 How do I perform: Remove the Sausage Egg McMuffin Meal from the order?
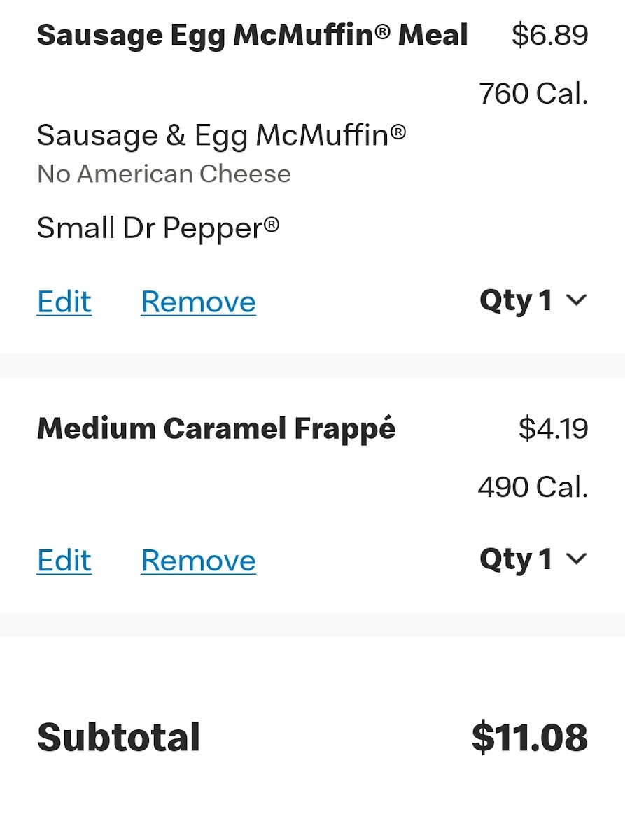(x=198, y=302)
